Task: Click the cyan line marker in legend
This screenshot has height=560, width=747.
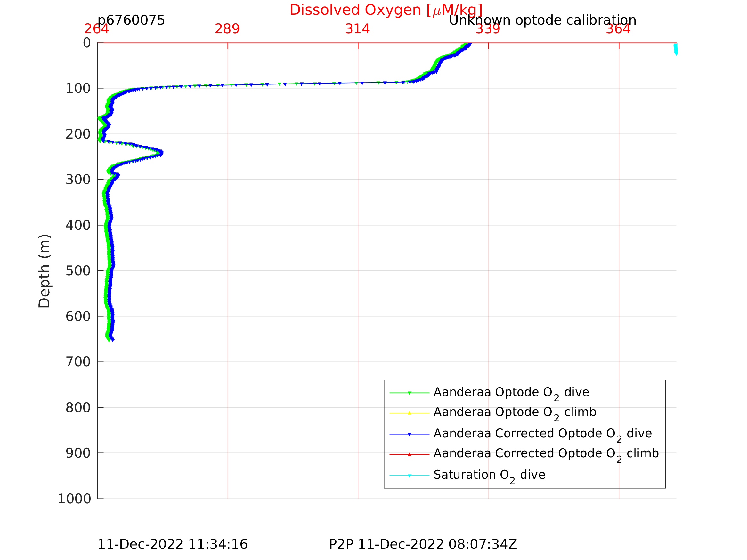Action: 409,476
